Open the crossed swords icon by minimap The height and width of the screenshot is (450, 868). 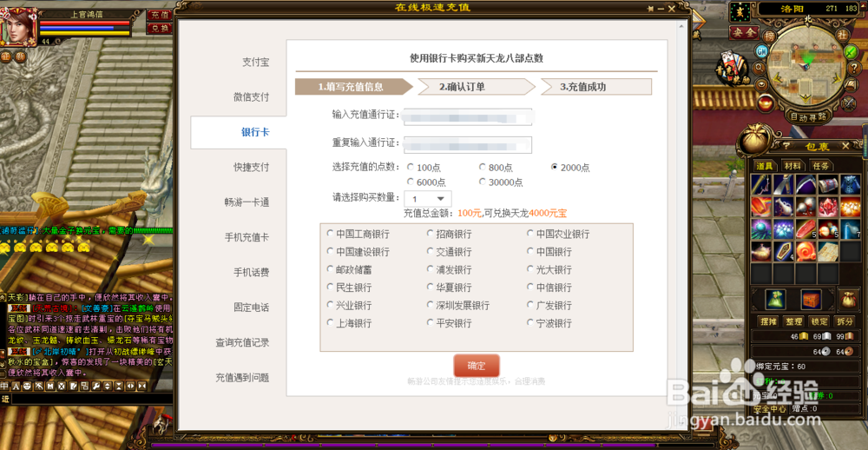point(849,104)
